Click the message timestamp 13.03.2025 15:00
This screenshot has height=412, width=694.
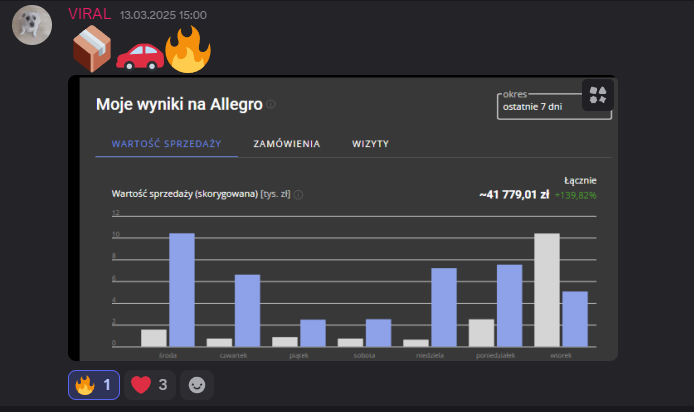click(163, 16)
